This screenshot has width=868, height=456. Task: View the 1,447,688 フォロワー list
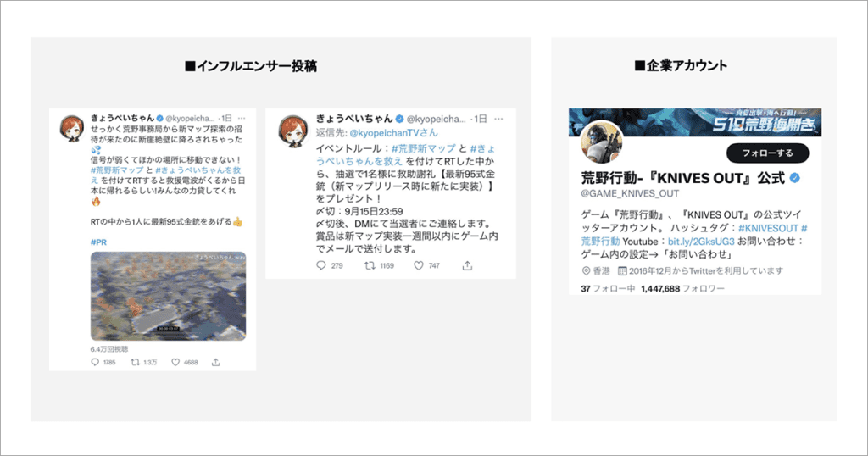tap(682, 289)
